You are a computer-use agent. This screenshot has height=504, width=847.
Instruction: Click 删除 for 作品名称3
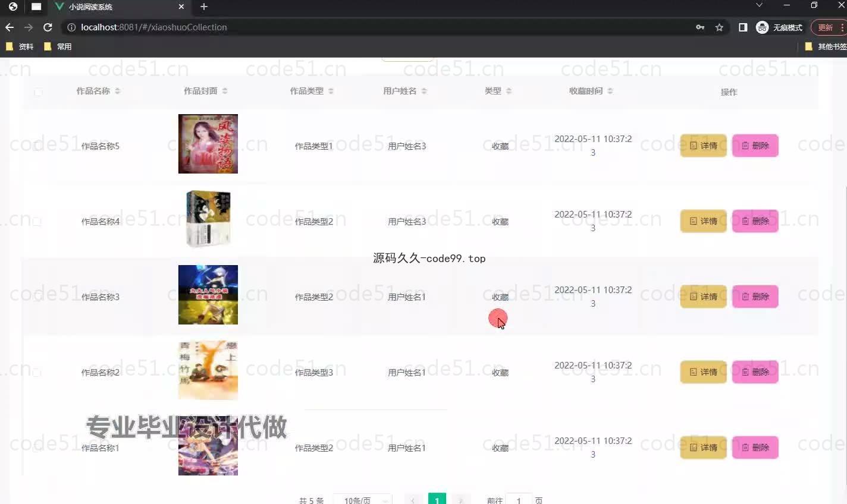tap(755, 297)
